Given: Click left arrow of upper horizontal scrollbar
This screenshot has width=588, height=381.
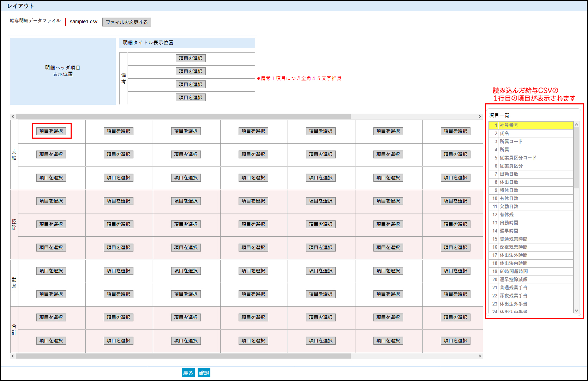Looking at the screenshot, I should [13, 116].
